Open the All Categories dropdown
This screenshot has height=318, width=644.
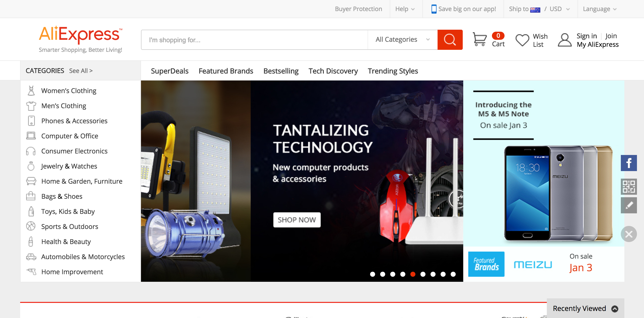click(x=403, y=39)
